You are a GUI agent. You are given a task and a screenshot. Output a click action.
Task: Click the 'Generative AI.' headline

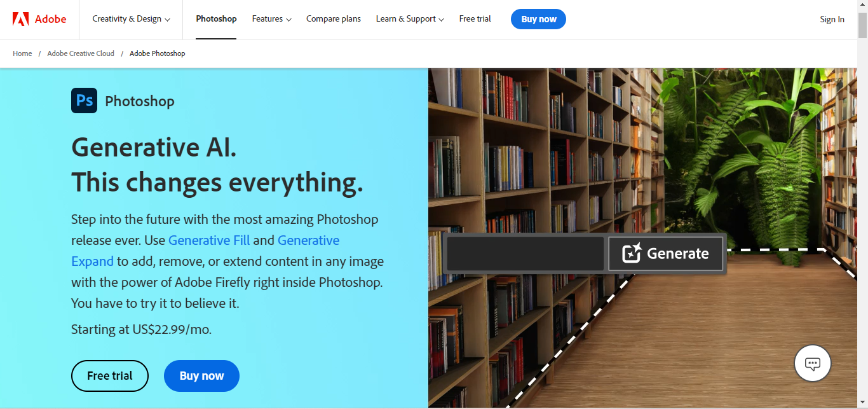pos(154,148)
